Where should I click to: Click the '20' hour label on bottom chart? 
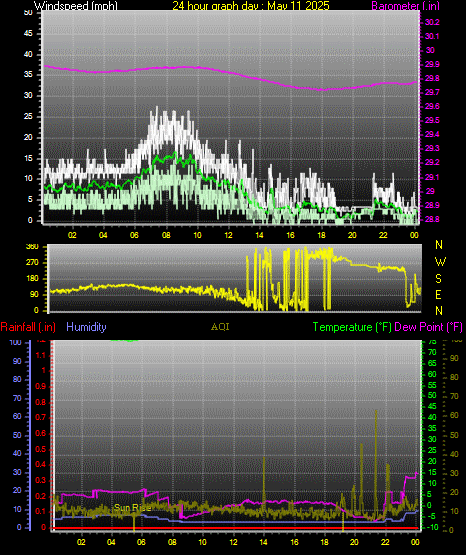point(354,542)
